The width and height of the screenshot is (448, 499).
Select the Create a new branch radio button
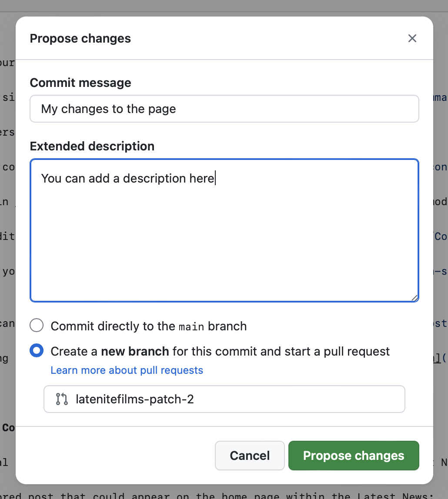tap(37, 351)
